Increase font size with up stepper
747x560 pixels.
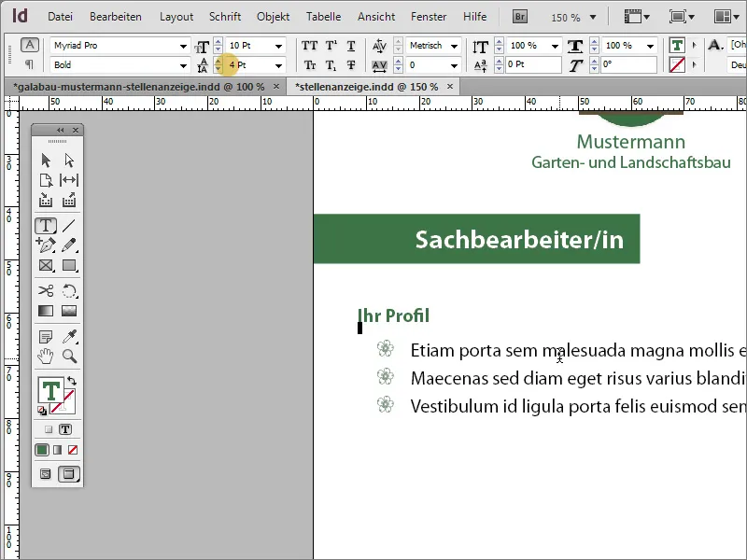[218, 42]
